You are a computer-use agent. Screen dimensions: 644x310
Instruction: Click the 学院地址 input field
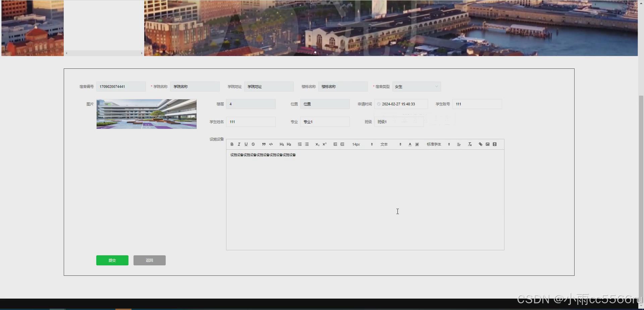(x=269, y=87)
